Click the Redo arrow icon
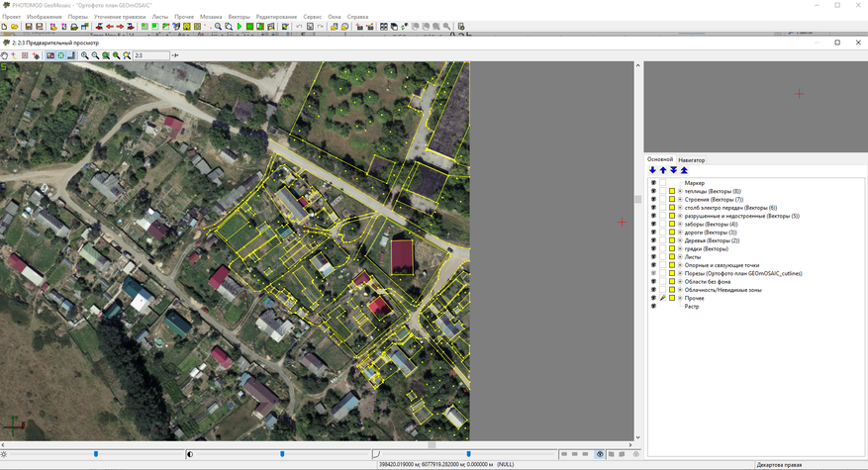The height and width of the screenshot is (470, 868). pyautogui.click(x=320, y=27)
